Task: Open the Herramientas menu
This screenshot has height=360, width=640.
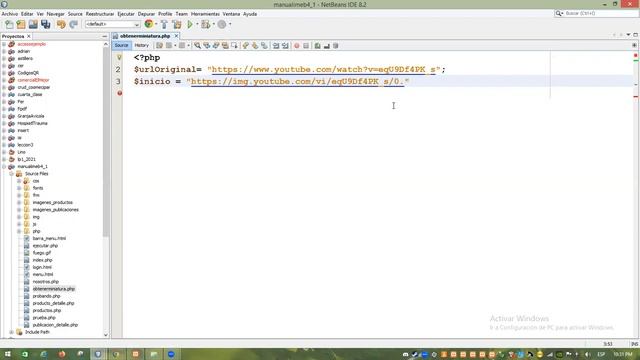Action: (205, 14)
